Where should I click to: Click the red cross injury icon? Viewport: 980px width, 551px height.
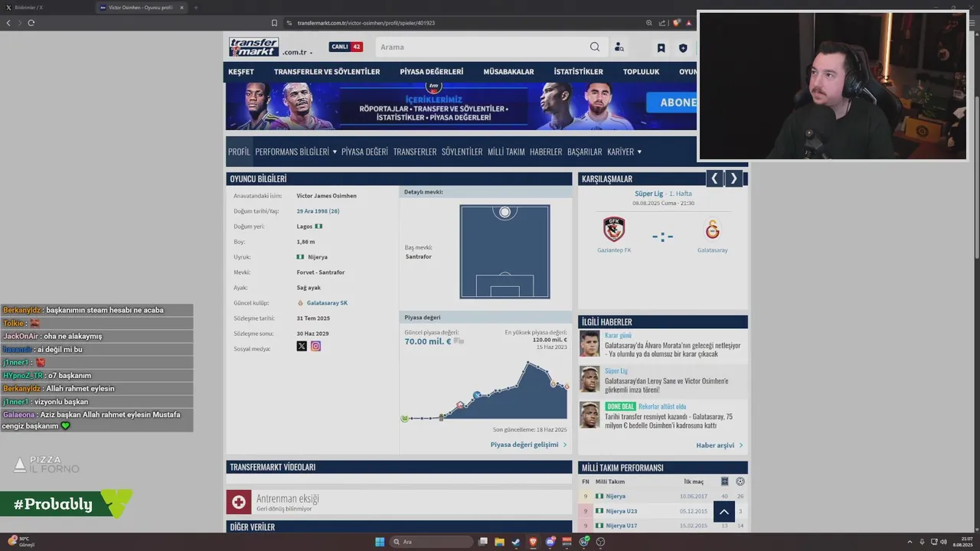pyautogui.click(x=239, y=502)
